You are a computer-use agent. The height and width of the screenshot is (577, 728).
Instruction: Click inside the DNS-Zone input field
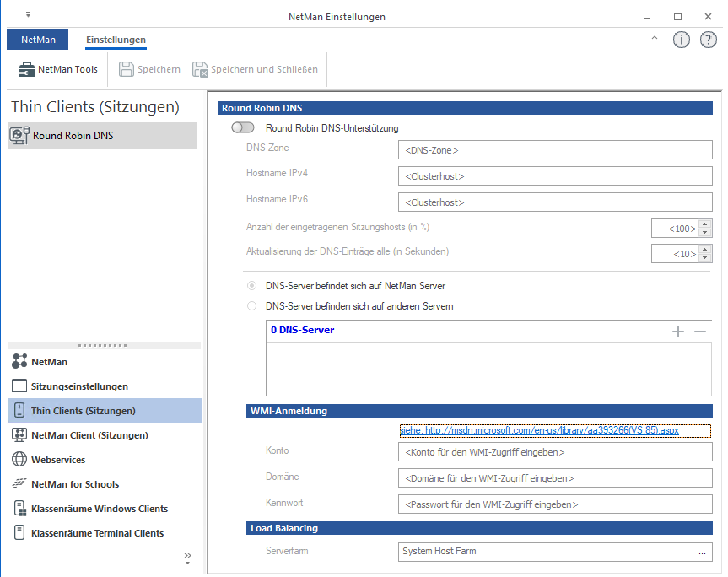pos(554,149)
